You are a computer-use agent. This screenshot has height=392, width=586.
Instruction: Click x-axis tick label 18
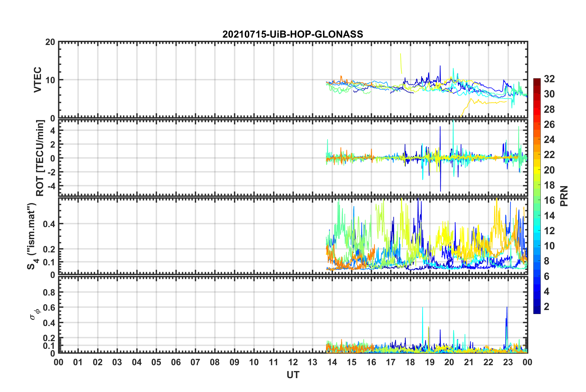click(410, 362)
